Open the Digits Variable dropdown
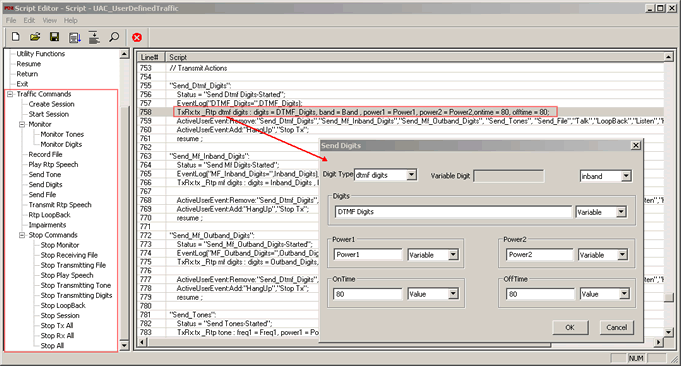Screen dimensions: 681x366 click(x=621, y=212)
